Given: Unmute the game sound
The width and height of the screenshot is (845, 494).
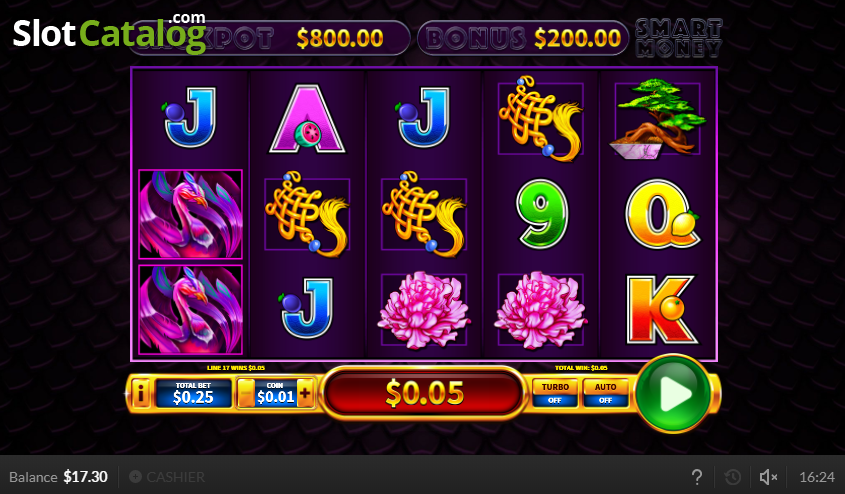Looking at the screenshot, I should coord(768,477).
